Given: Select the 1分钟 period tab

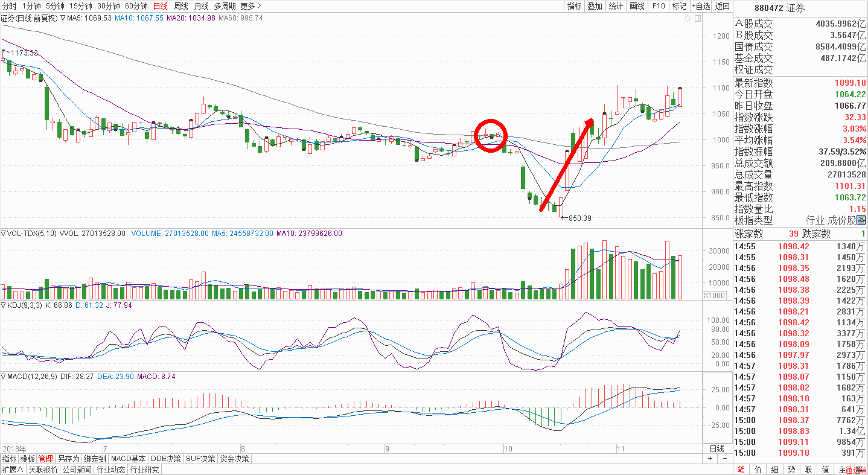Looking at the screenshot, I should [x=31, y=6].
